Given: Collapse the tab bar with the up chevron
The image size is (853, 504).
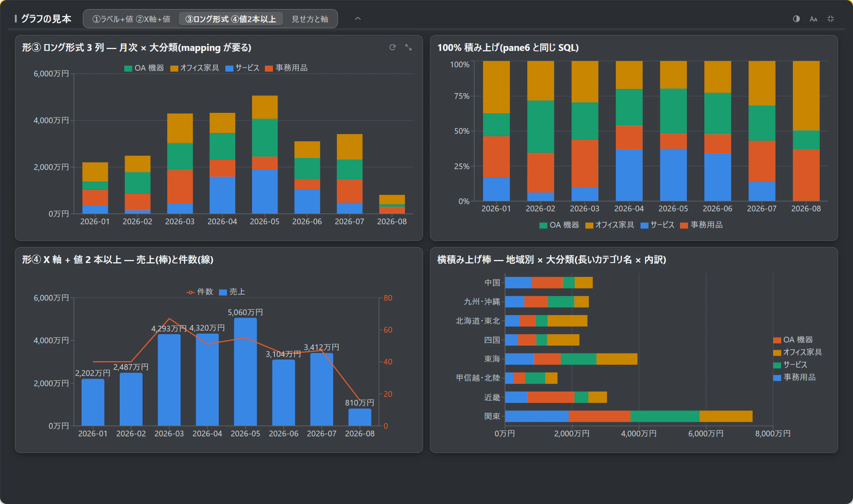Looking at the screenshot, I should [358, 19].
